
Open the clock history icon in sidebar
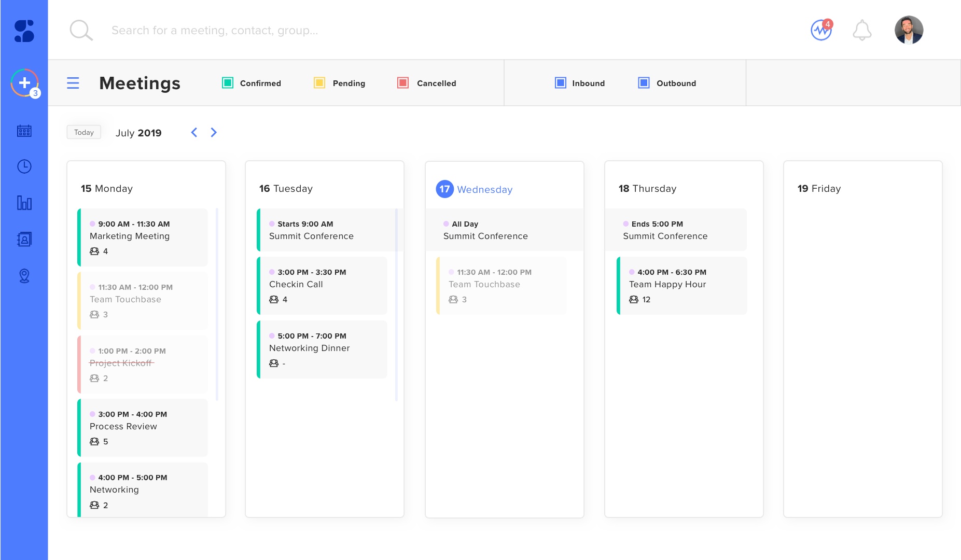[x=24, y=166]
